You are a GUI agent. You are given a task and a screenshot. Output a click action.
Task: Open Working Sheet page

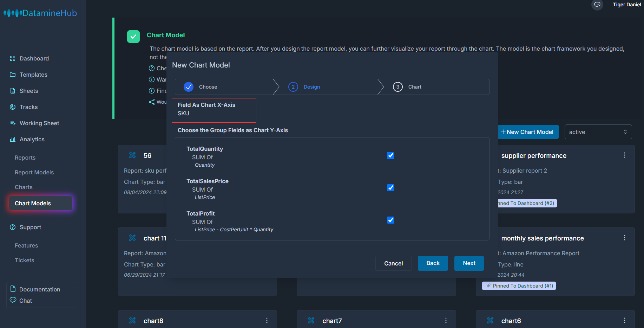tap(39, 123)
